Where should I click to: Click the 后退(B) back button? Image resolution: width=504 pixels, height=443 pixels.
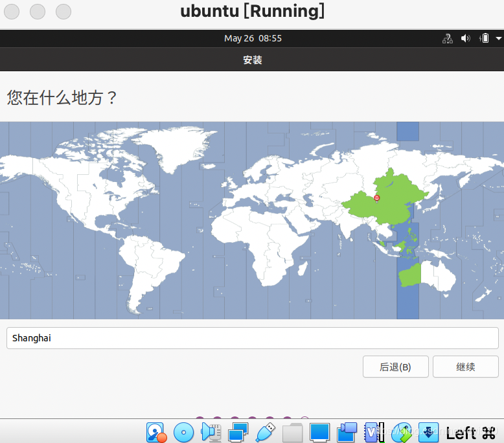[395, 367]
